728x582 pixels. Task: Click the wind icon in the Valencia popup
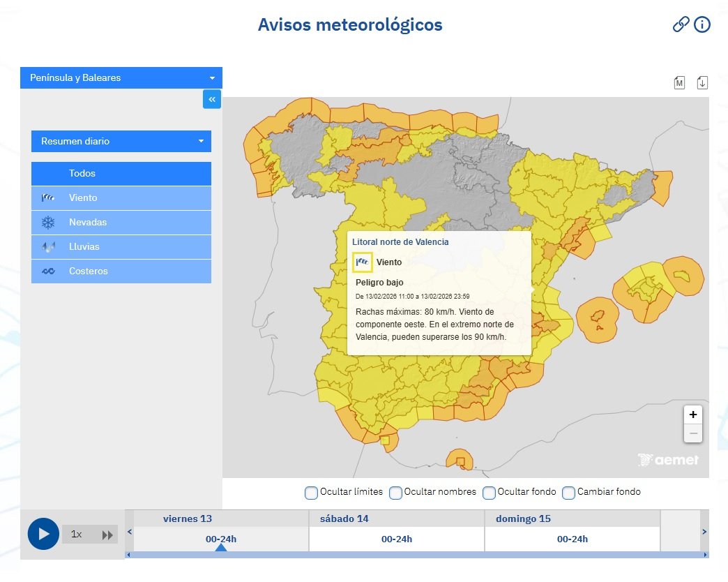coord(362,262)
